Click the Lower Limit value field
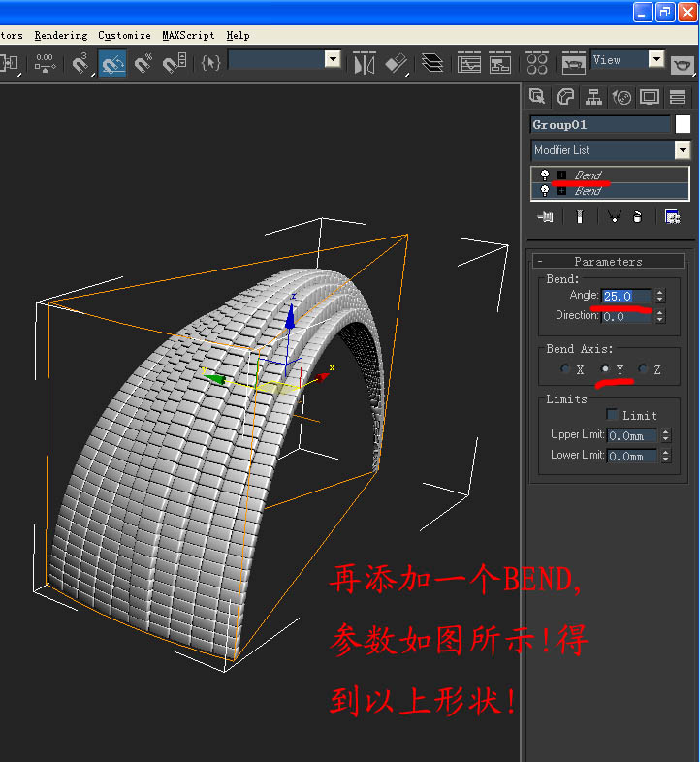 (632, 456)
